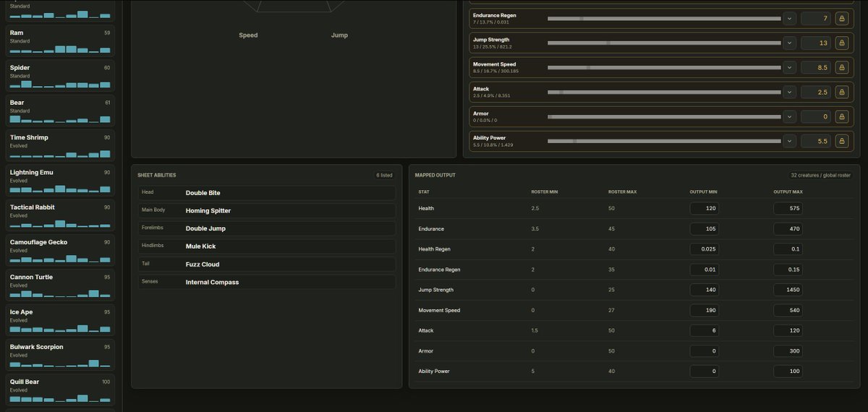Open the Jump Strength chevron dropdown
868x412 pixels.
tap(789, 43)
